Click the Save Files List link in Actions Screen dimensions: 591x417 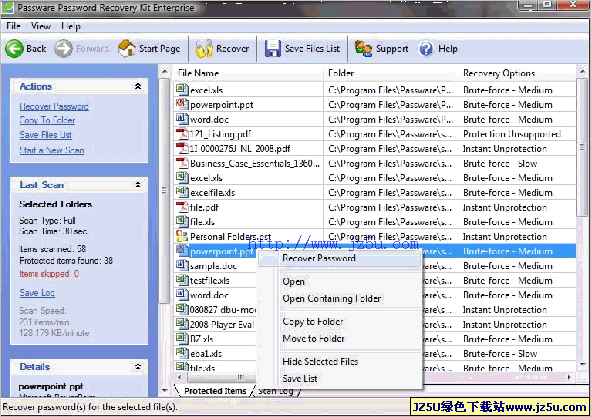(x=46, y=135)
